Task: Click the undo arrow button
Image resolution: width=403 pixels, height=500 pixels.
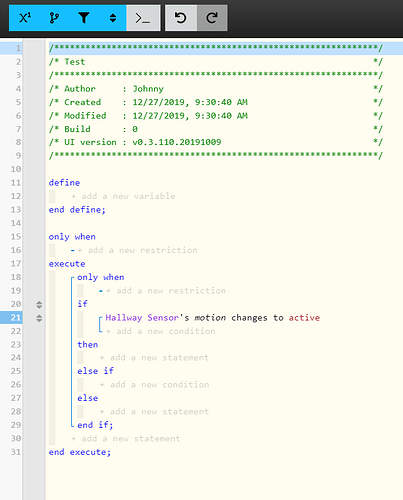Action: (181, 18)
